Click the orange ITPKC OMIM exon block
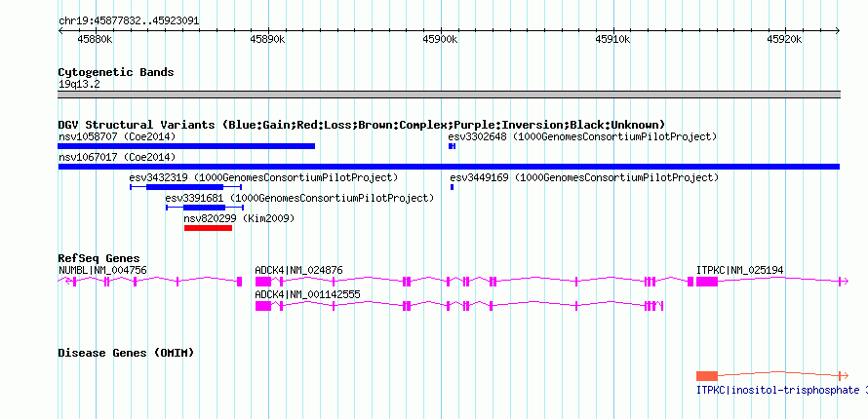Viewport: 868px width, 419px height. [707, 376]
